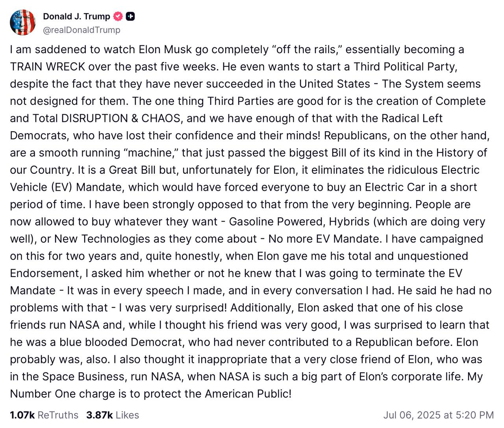Click the name Elon Musk in first line
This screenshot has width=504, height=428.
pos(165,49)
